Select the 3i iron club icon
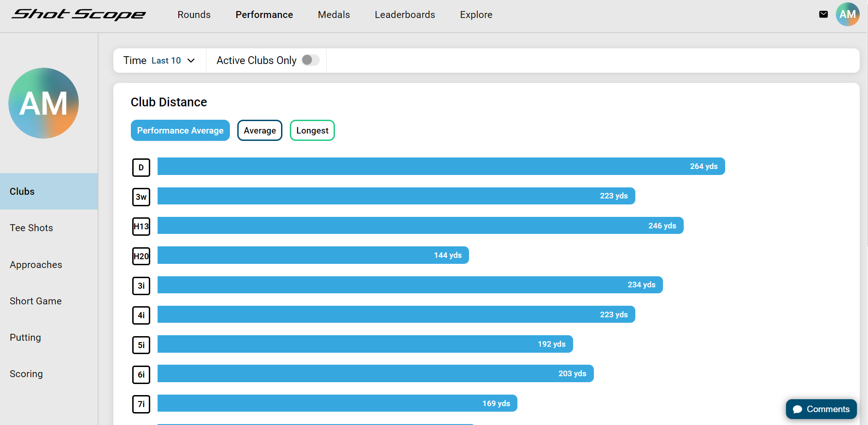868x425 pixels. coord(141,285)
